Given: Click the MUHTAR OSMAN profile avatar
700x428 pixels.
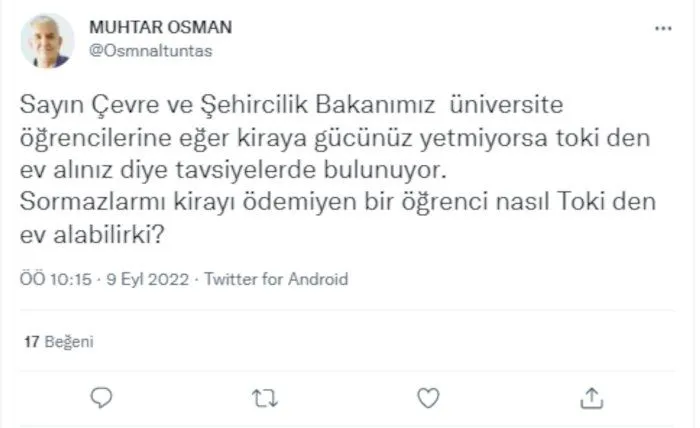Looking at the screenshot, I should pos(47,40).
